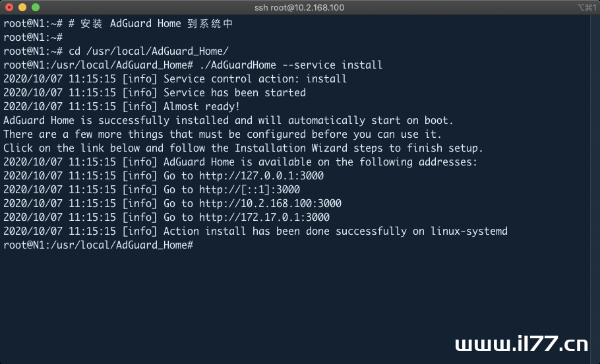This screenshot has height=364, width=600.
Task: Minimize the terminal with yellow button
Action: 22,7
